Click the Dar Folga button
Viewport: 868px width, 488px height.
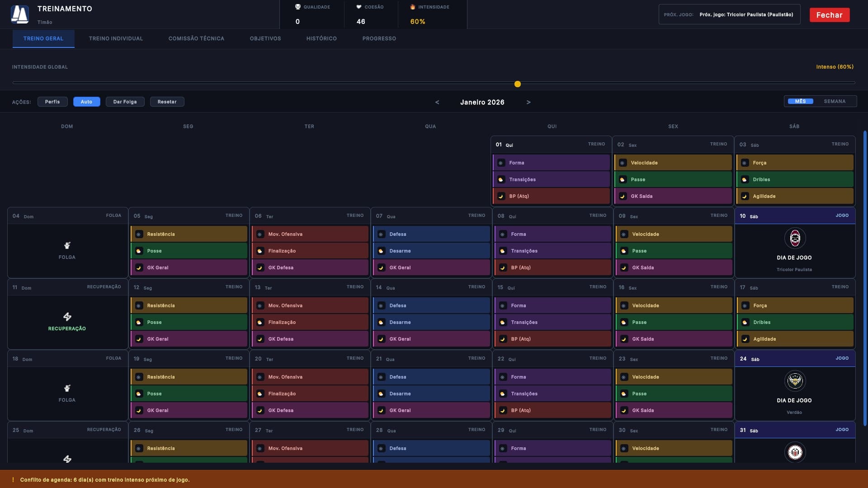[125, 102]
